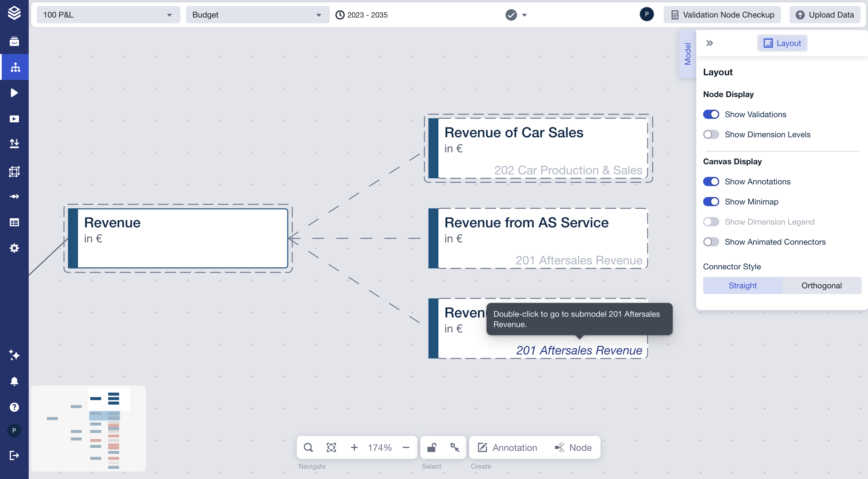Select the Layout tab
This screenshot has width=868, height=479.
tap(782, 43)
